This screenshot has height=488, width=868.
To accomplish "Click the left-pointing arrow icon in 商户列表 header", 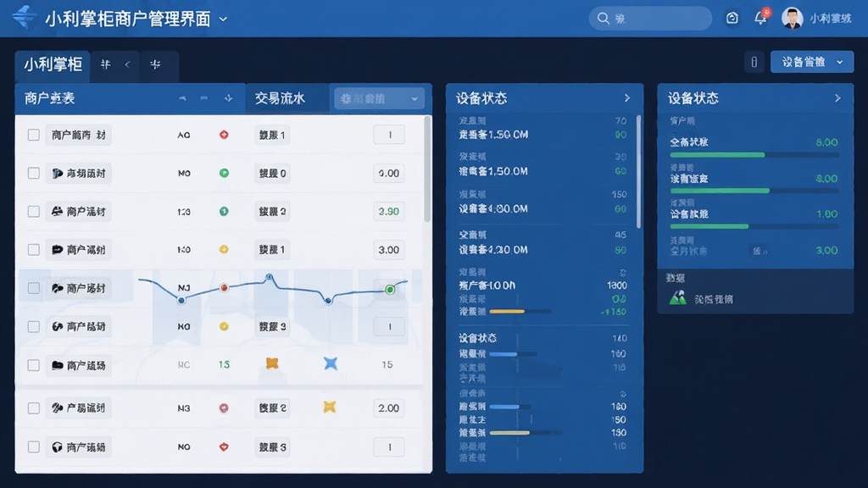I will click(x=182, y=98).
